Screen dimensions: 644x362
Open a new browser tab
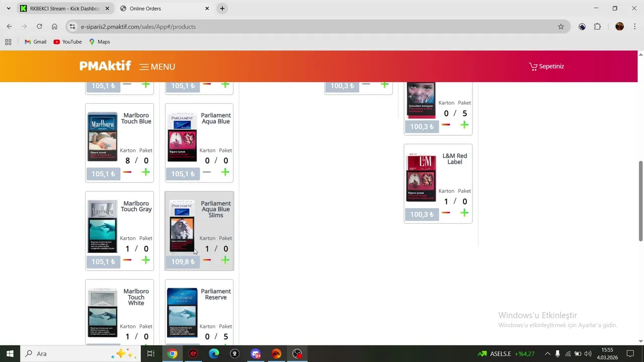(x=222, y=9)
